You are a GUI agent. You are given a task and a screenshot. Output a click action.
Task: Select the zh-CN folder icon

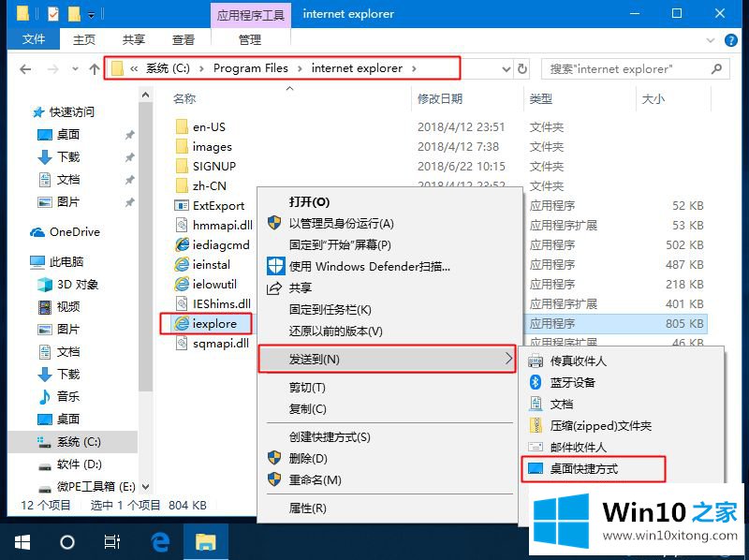coord(182,185)
